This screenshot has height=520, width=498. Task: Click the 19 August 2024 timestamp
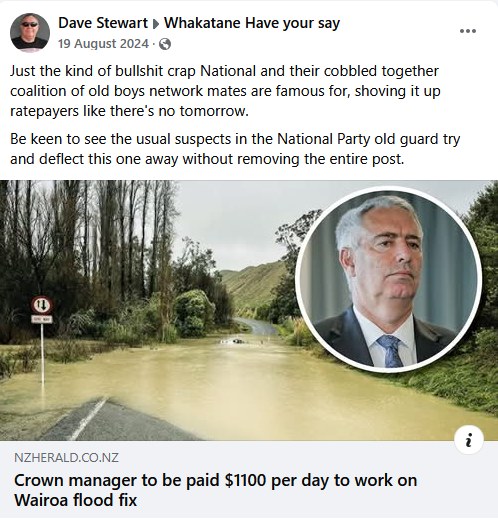(103, 44)
